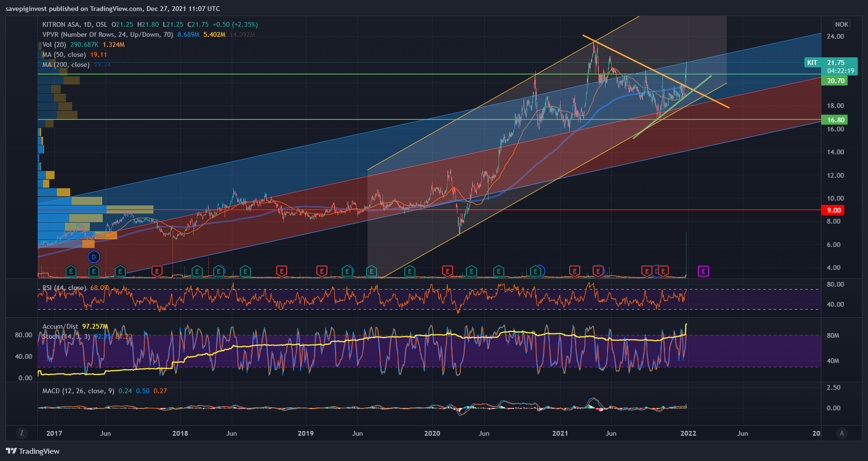Click the green 16.80 price level label
This screenshot has height=461, width=868.
(835, 120)
